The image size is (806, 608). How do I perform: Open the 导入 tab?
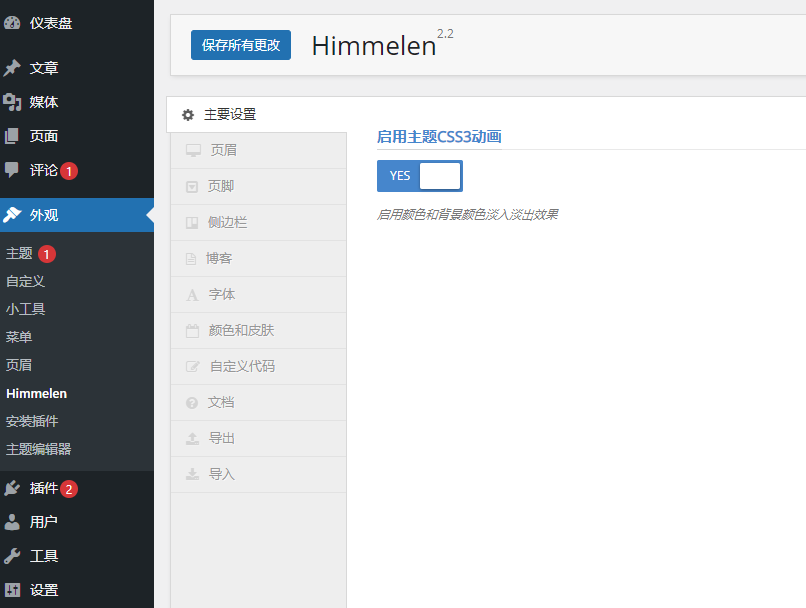pyautogui.click(x=258, y=474)
